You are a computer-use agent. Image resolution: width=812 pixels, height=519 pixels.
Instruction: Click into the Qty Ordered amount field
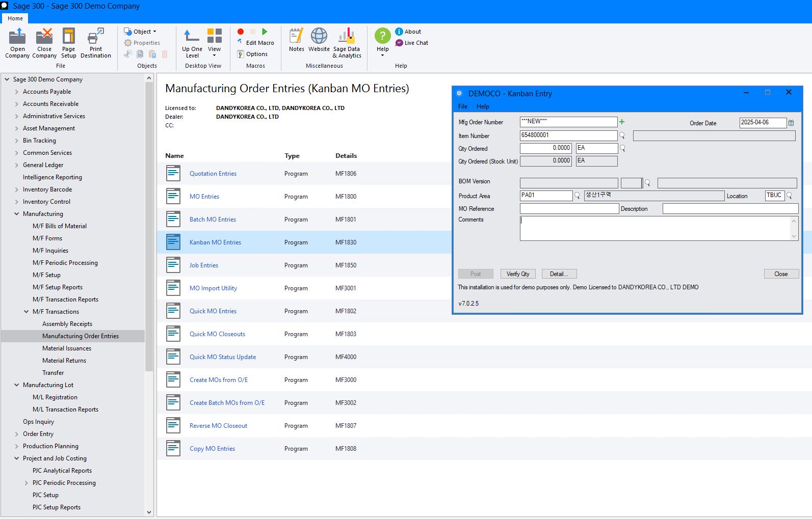546,148
